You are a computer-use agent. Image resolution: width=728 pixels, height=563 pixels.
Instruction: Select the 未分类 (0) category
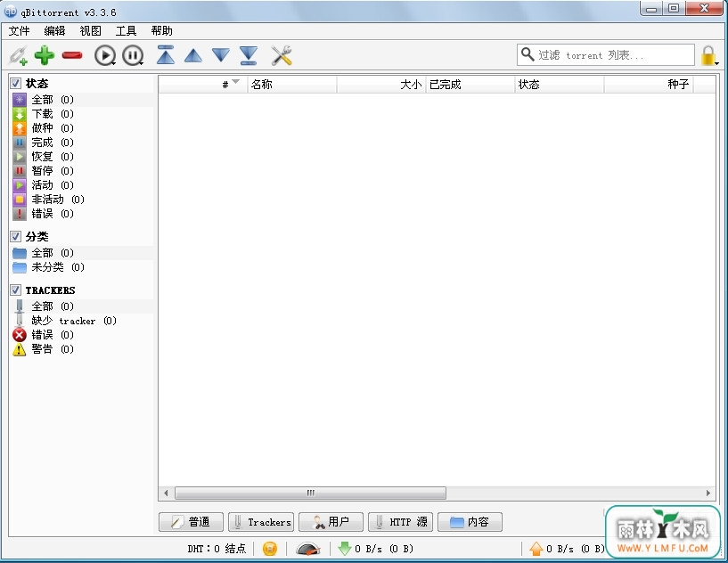(82, 267)
